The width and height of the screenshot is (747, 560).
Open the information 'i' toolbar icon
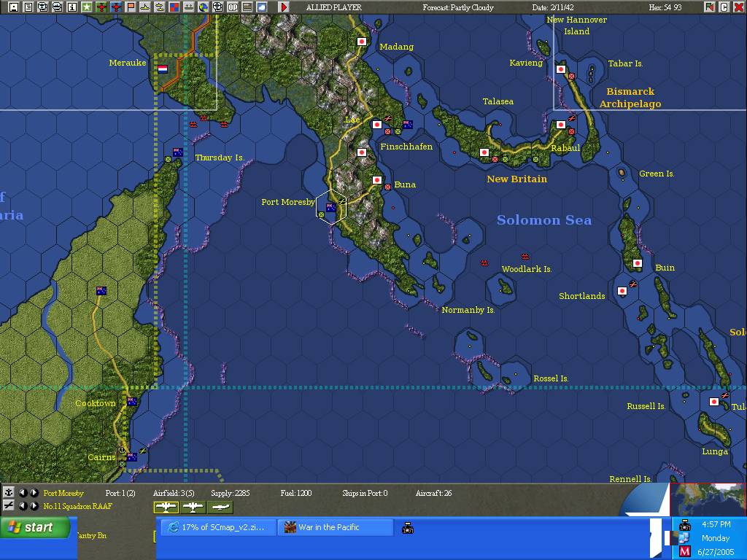click(x=72, y=7)
